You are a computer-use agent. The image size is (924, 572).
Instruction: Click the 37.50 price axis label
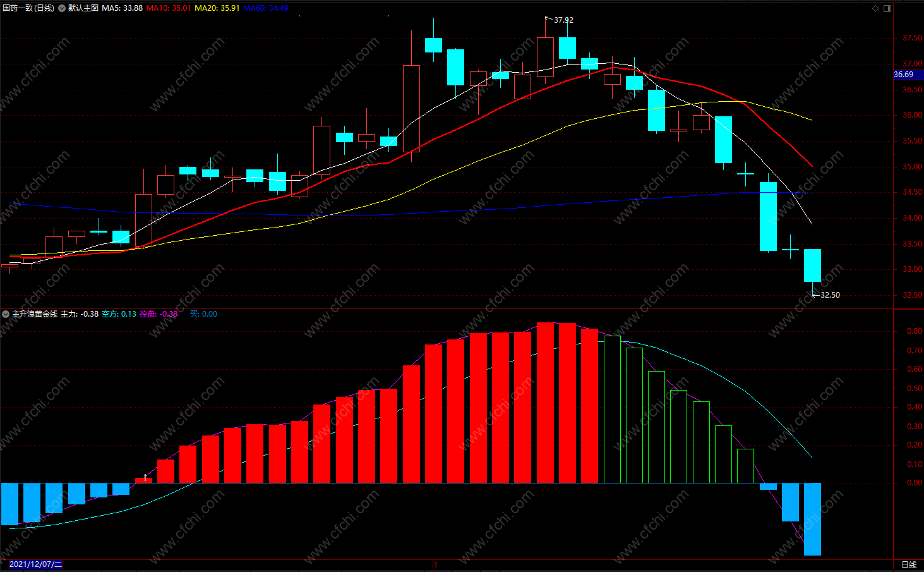pyautogui.click(x=912, y=38)
